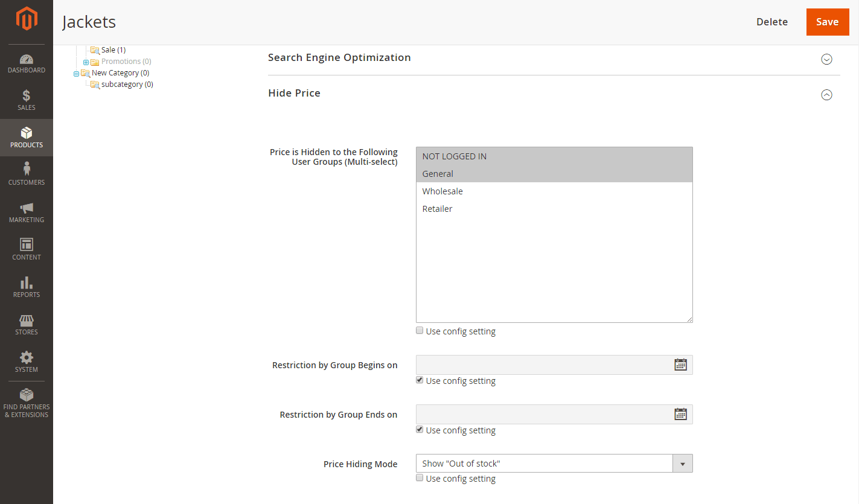Collapse the Hide Price section
The image size is (859, 504).
tap(826, 95)
